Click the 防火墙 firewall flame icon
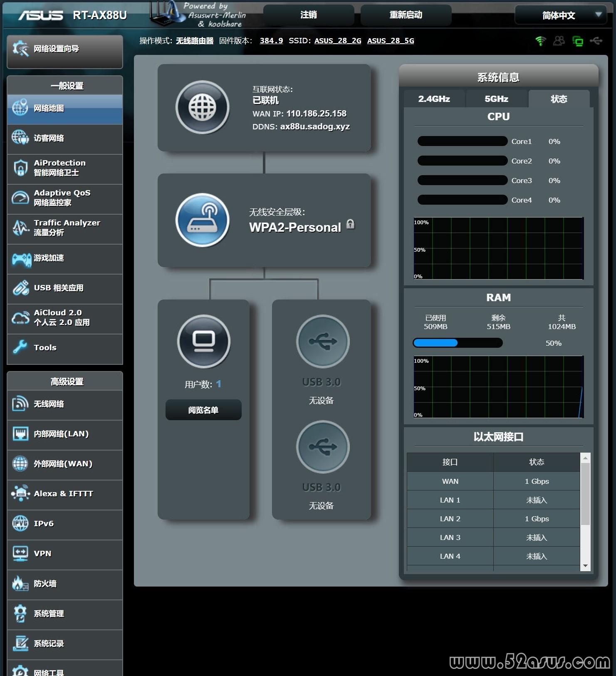616x676 pixels. click(x=20, y=583)
